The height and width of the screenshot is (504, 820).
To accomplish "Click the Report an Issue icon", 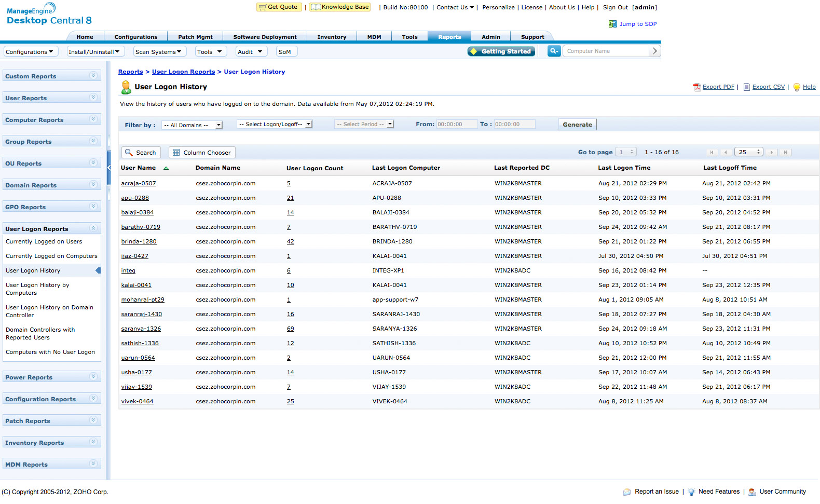I will pos(627,492).
